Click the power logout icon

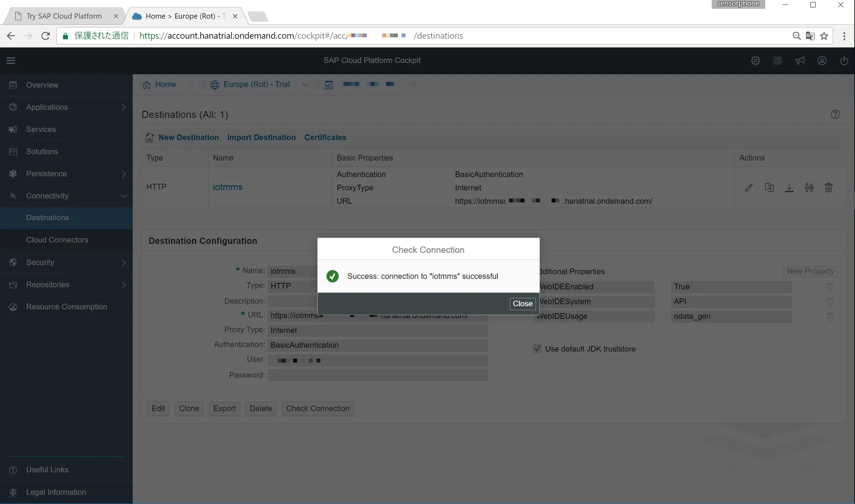(x=844, y=61)
